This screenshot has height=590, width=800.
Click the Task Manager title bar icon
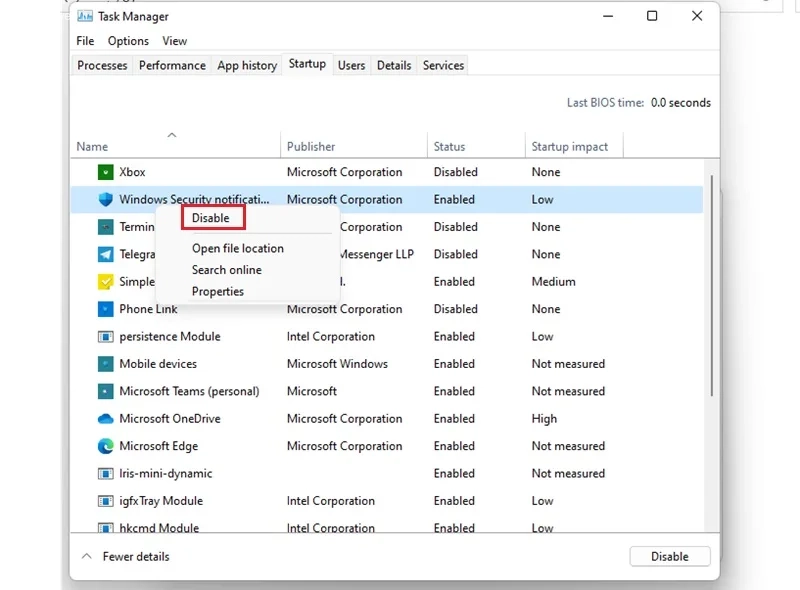point(85,16)
